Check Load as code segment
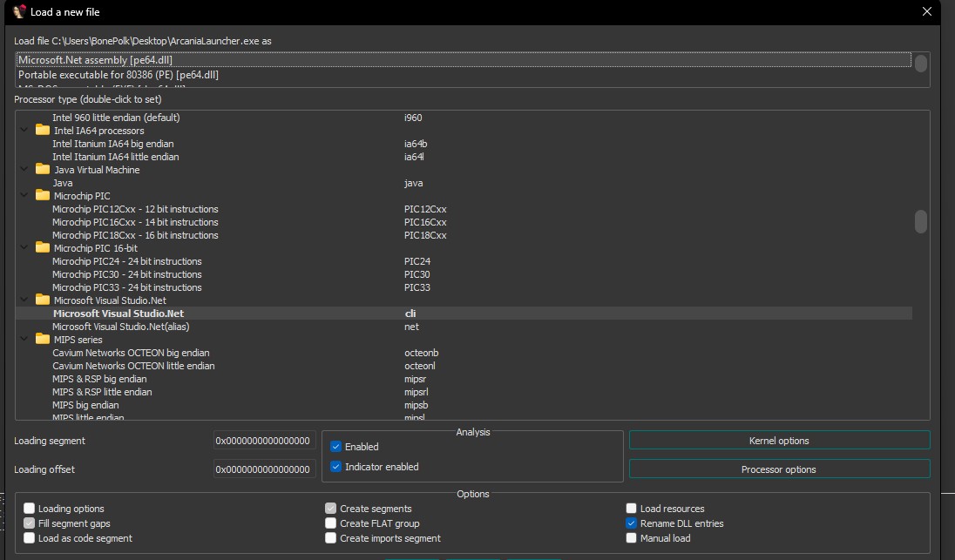The width and height of the screenshot is (955, 560). [x=30, y=538]
